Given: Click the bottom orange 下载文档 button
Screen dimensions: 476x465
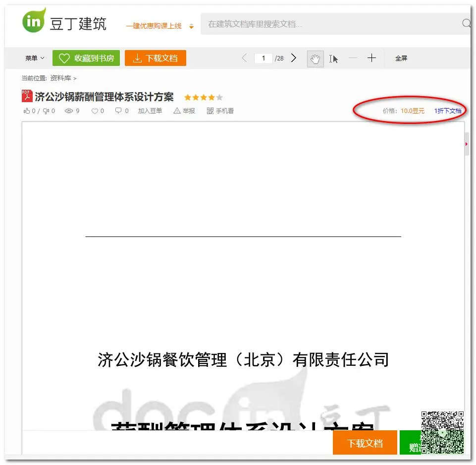Looking at the screenshot, I should [365, 443].
